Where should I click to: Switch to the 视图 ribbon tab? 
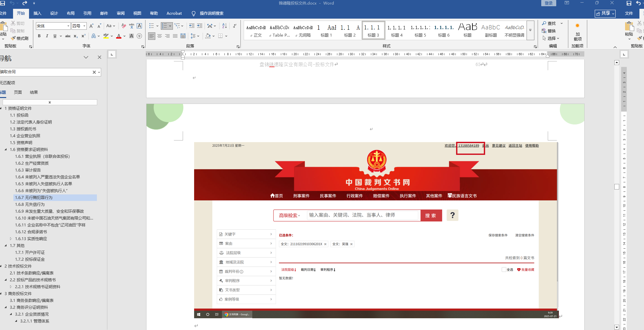coord(137,13)
